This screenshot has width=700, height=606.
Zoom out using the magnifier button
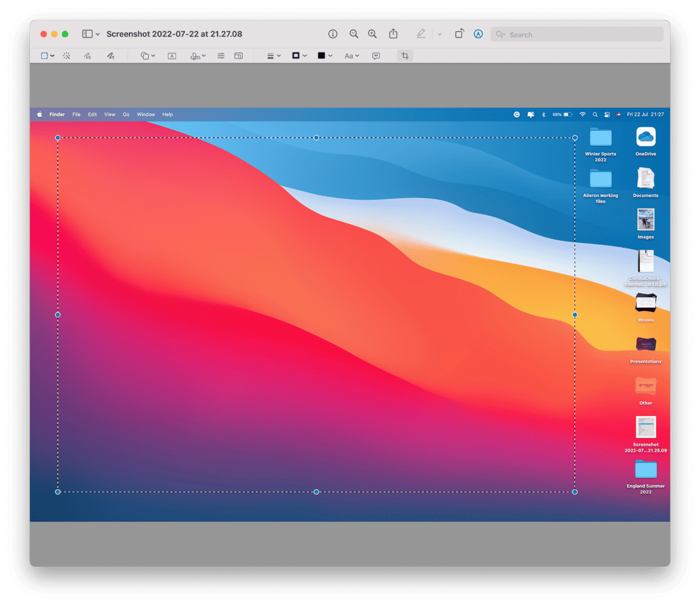(x=353, y=33)
